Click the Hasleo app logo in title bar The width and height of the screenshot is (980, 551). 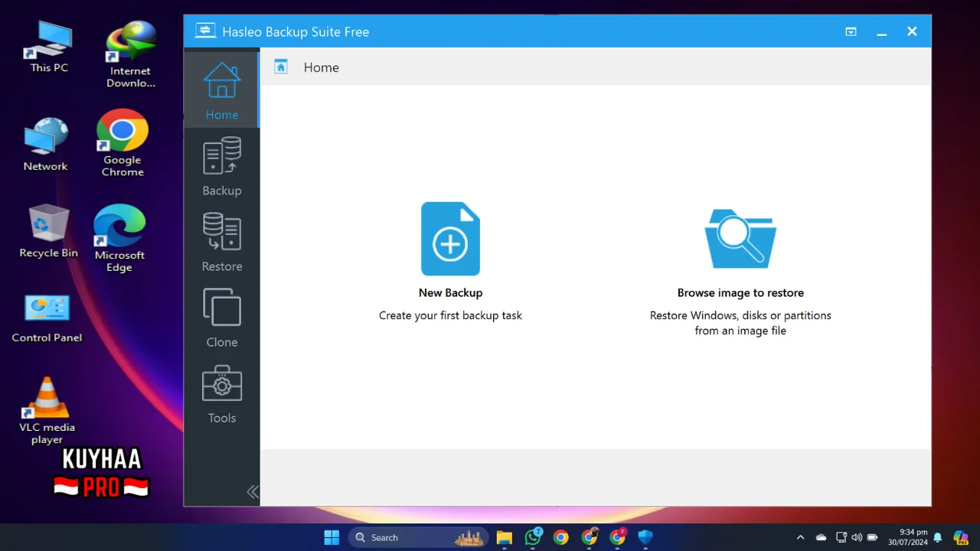pos(204,31)
